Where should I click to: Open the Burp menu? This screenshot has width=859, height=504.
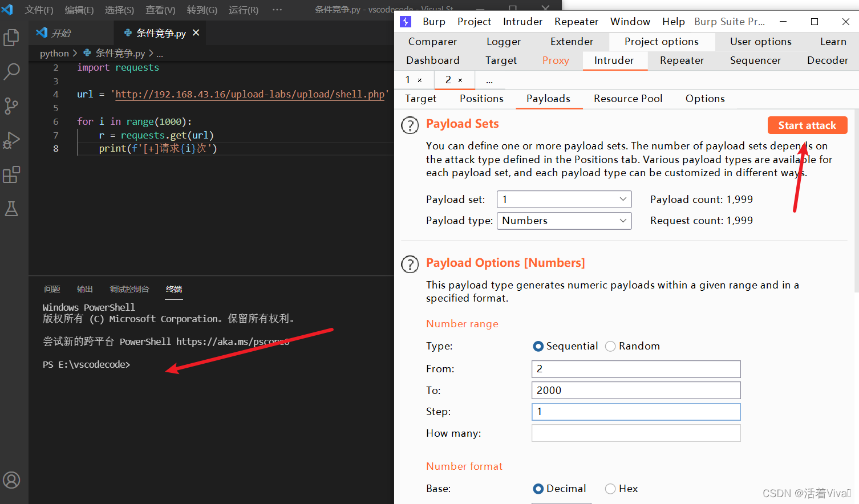coord(434,22)
